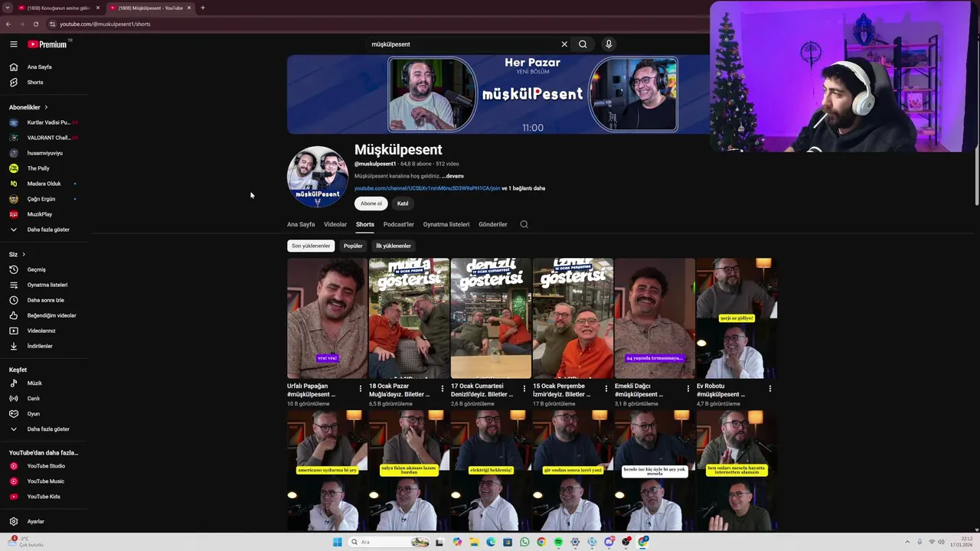This screenshot has height=551, width=980.
Task: Select the Popüler filter chip
Action: [353, 246]
